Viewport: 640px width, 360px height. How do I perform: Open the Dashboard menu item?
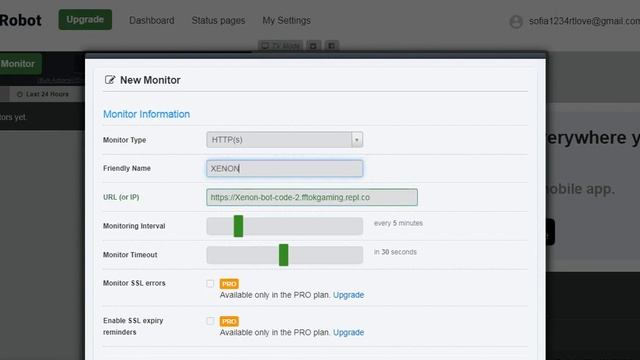tap(151, 20)
